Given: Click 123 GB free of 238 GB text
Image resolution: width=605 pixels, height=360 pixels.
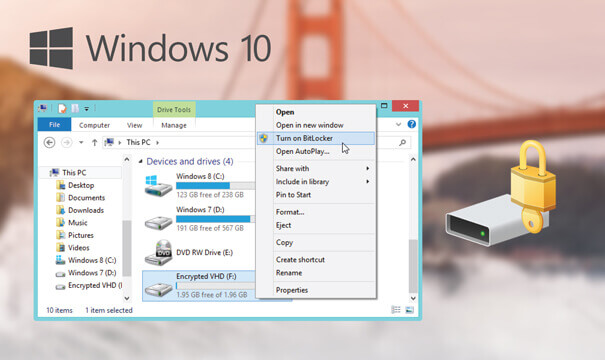Looking at the screenshot, I should tap(210, 195).
